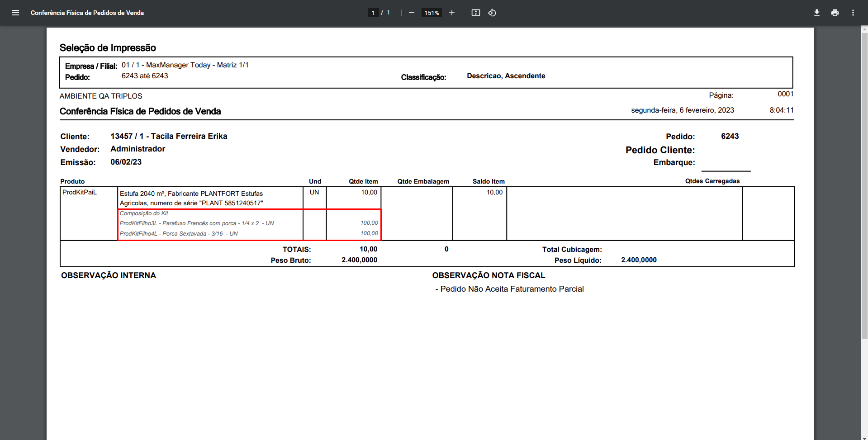This screenshot has height=440, width=868.
Task: Click the scroll up arrow
Action: click(x=864, y=29)
